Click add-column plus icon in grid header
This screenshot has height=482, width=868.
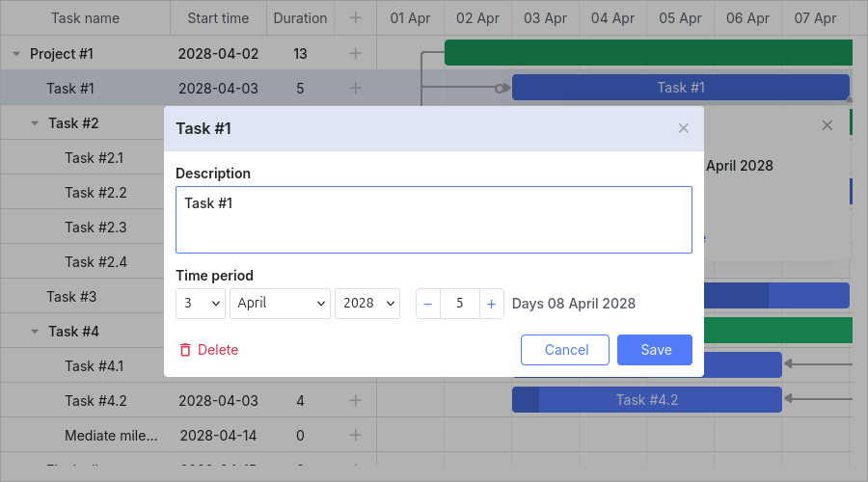355,18
